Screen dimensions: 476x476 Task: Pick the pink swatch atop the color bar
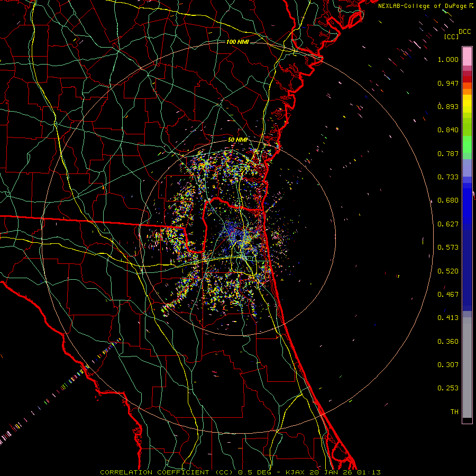467,56
